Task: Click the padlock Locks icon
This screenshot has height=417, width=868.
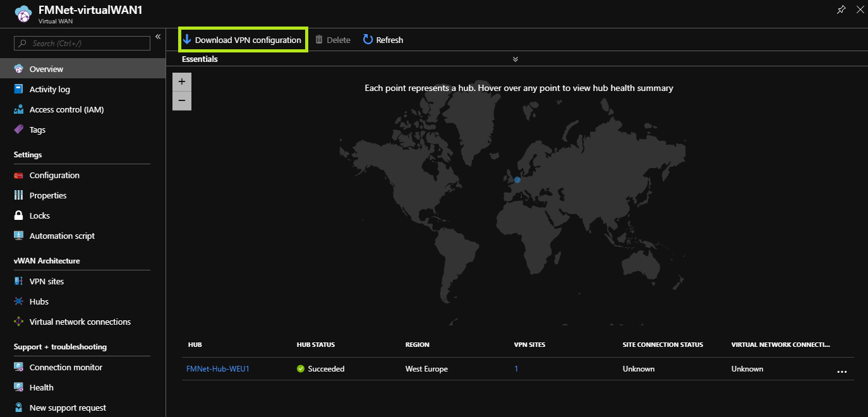Action: pos(18,215)
